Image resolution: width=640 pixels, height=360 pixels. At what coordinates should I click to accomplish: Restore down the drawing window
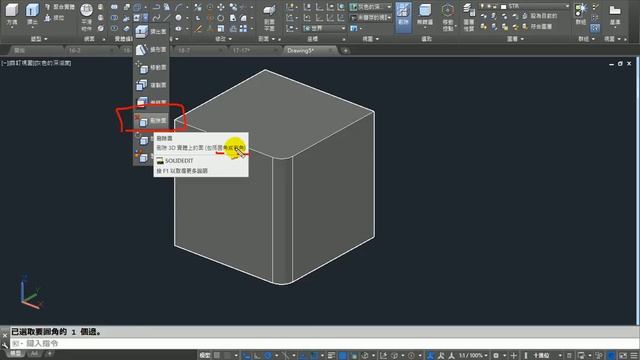coord(620,64)
